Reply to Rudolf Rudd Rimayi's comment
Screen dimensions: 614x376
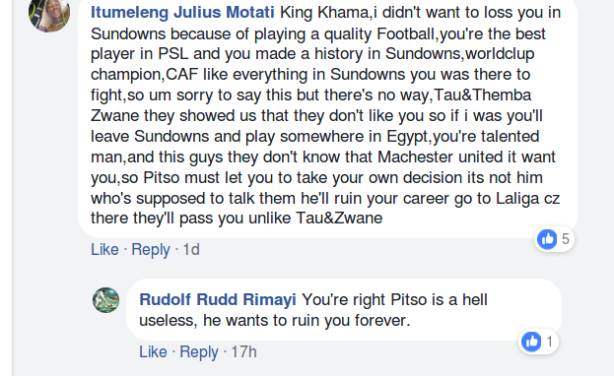(199, 352)
